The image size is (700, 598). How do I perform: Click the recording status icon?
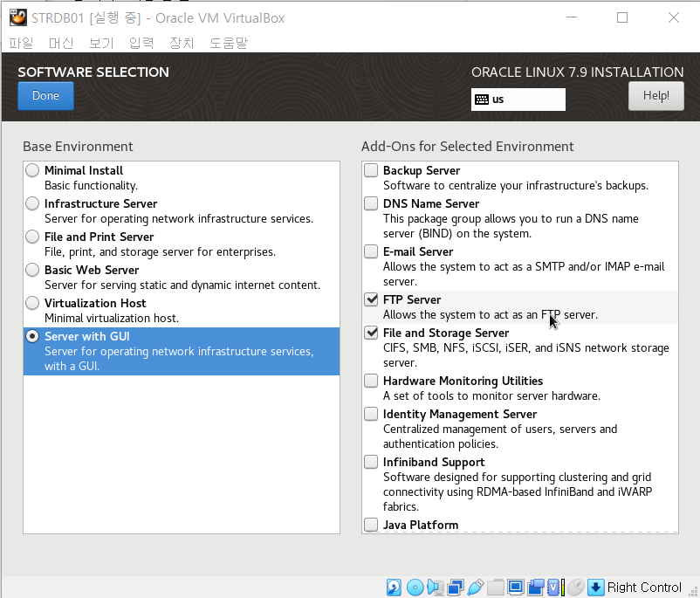click(x=536, y=588)
